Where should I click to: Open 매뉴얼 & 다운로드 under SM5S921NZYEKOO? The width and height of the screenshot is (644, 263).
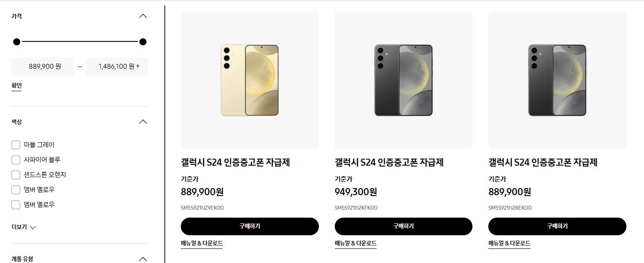(201, 244)
